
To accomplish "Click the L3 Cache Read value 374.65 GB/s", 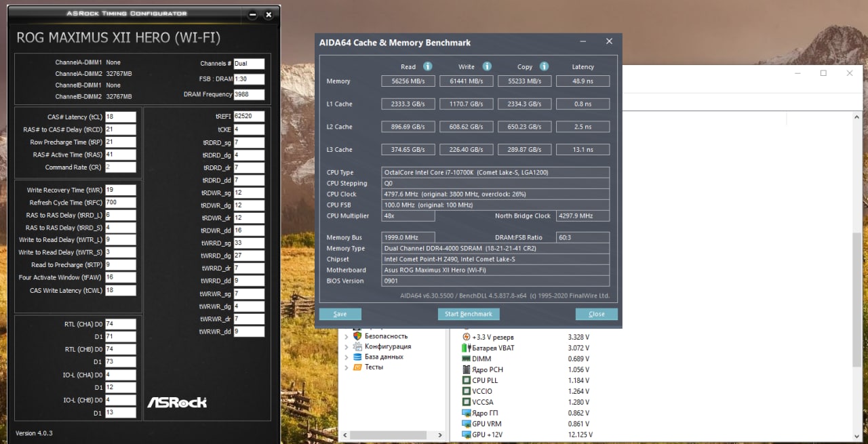I will (408, 150).
